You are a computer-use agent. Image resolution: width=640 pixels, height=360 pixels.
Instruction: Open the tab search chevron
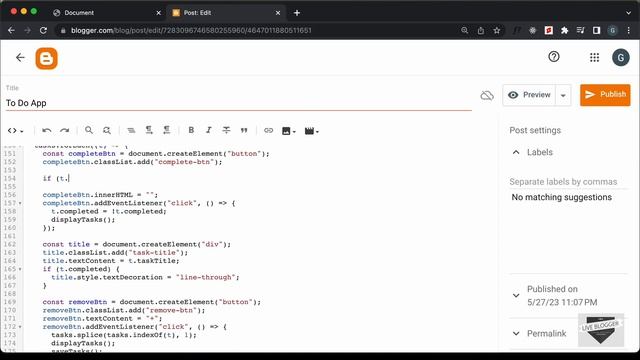628,13
